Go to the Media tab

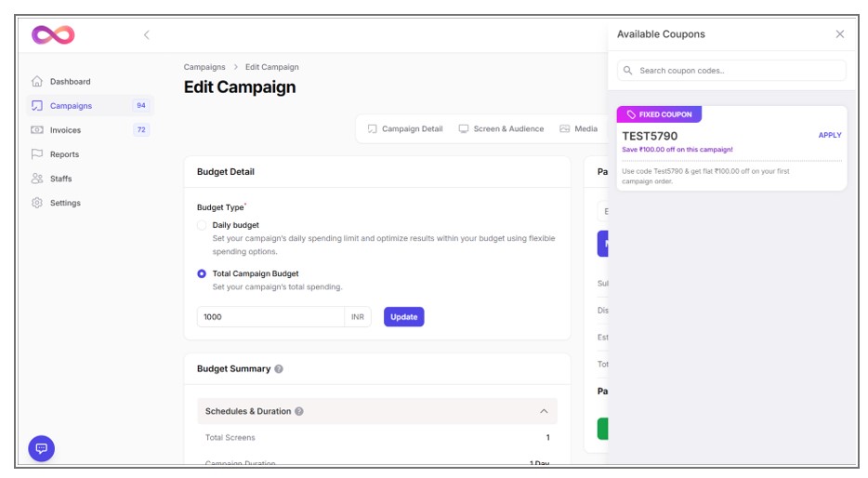click(x=578, y=129)
